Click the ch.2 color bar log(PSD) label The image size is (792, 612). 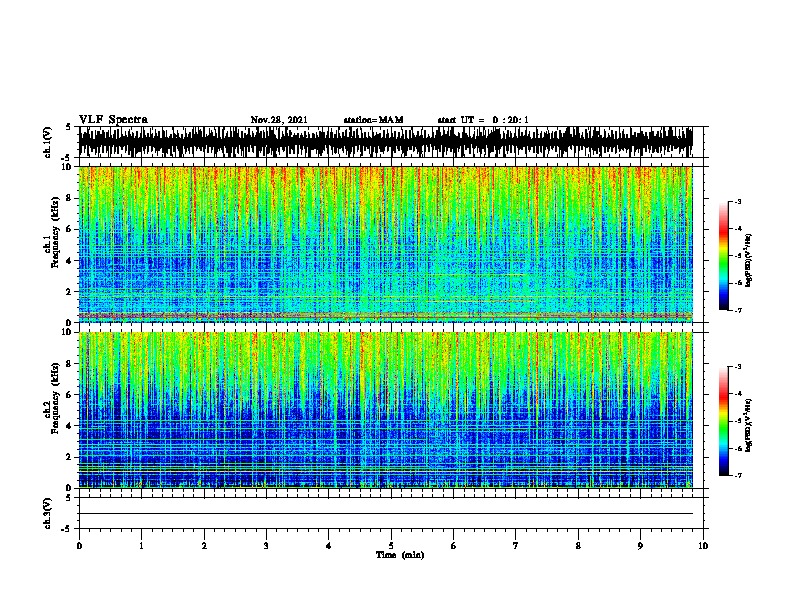(x=749, y=425)
